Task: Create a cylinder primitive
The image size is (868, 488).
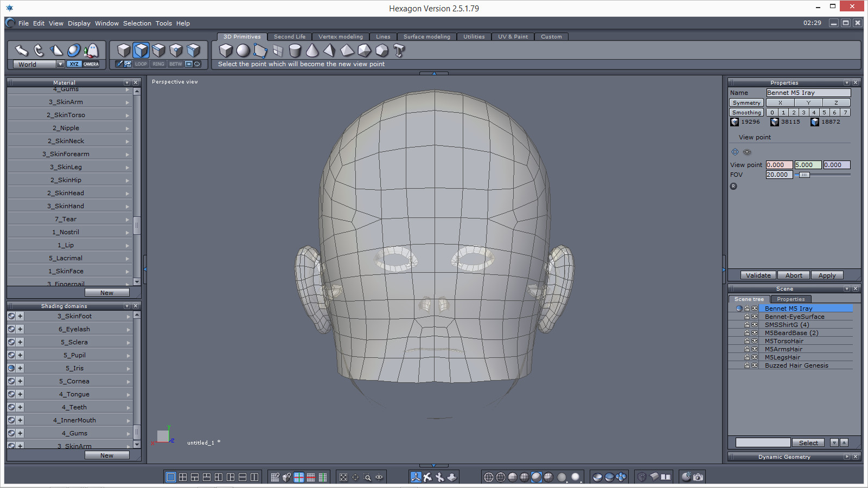Action: pos(295,50)
